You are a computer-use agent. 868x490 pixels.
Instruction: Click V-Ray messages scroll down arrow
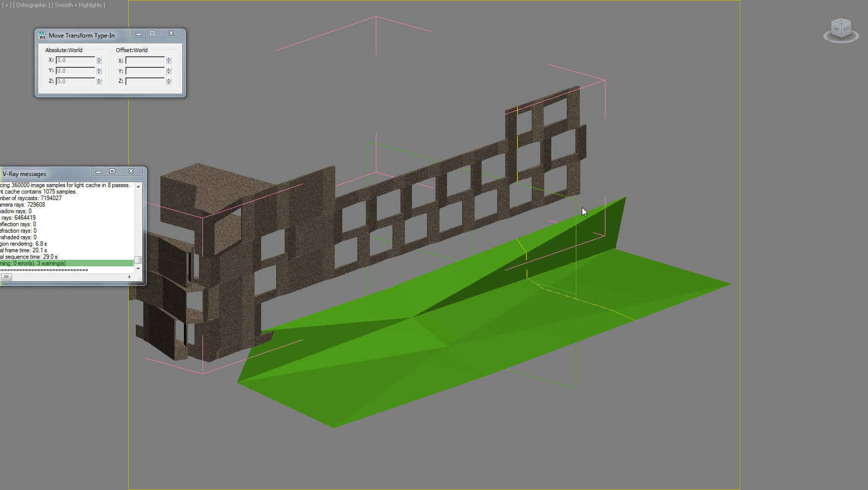coord(138,269)
